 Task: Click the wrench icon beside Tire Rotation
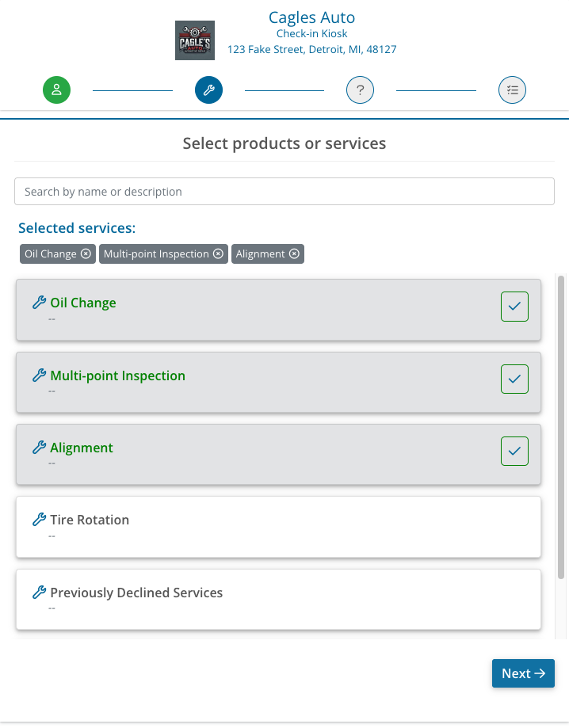[x=39, y=520]
